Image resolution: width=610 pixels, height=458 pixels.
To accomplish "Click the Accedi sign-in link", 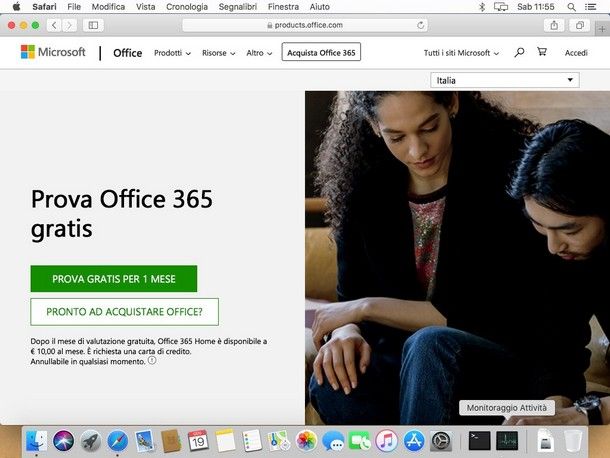I will (x=576, y=53).
